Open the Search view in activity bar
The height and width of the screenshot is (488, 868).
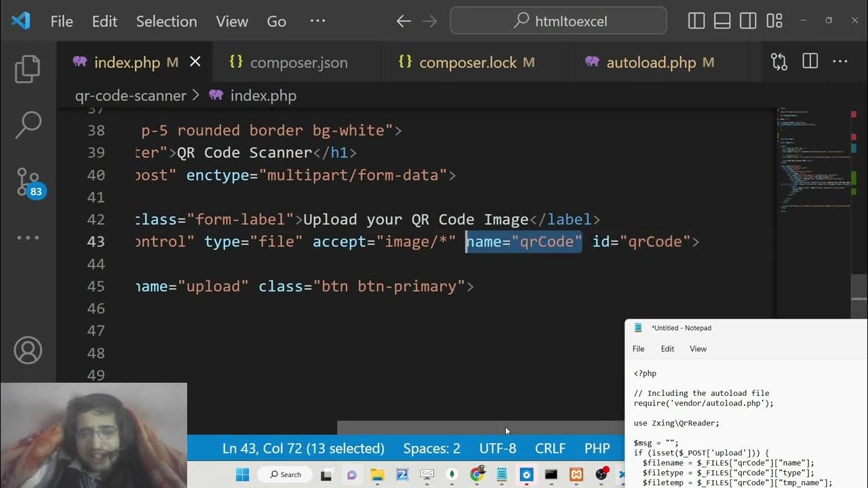pyautogui.click(x=28, y=125)
